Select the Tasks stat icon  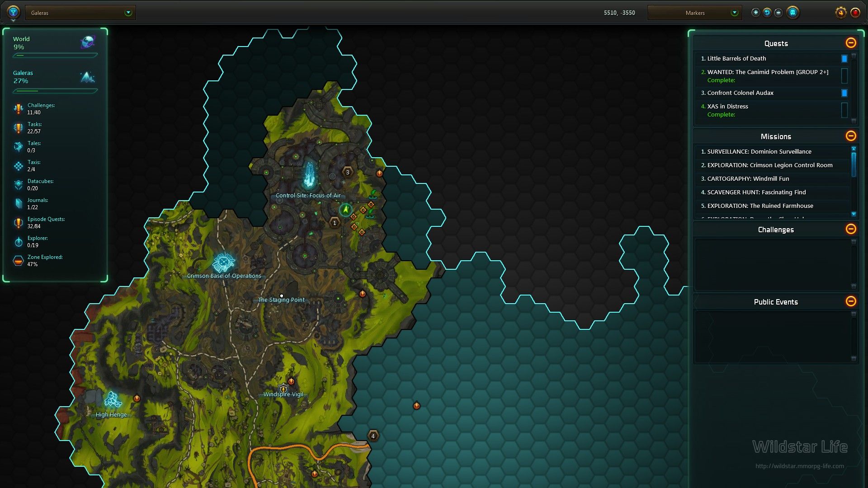[x=18, y=128]
